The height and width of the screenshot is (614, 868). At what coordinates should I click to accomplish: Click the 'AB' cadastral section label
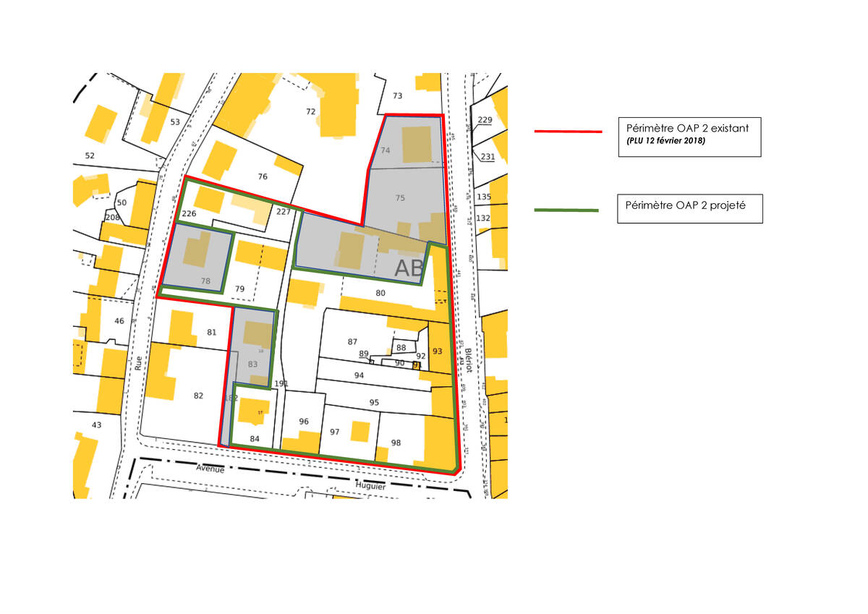409,268
